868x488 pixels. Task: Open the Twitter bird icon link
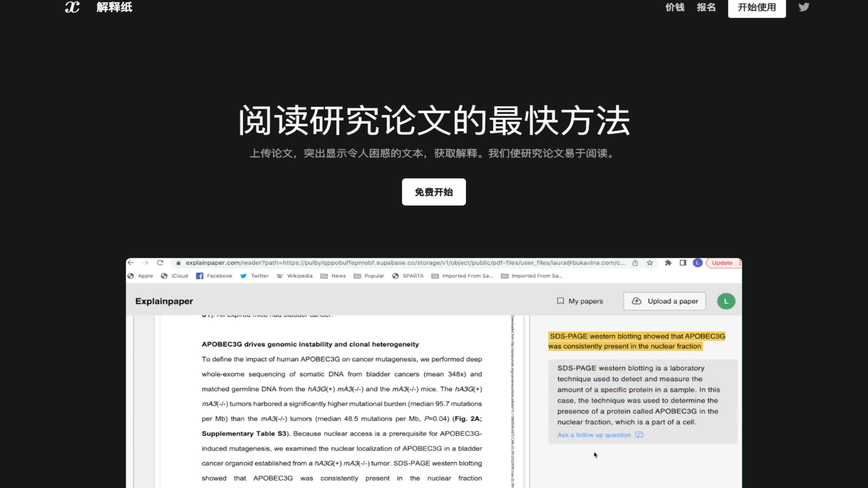tap(804, 7)
